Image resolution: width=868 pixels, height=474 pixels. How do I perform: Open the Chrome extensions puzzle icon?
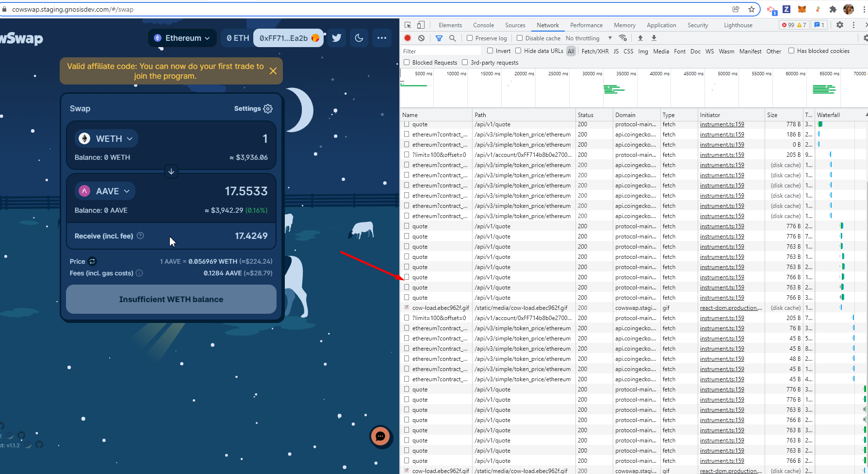833,9
